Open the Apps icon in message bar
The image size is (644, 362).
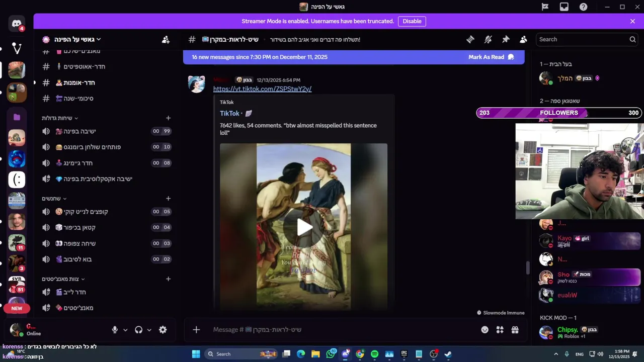coord(500,330)
